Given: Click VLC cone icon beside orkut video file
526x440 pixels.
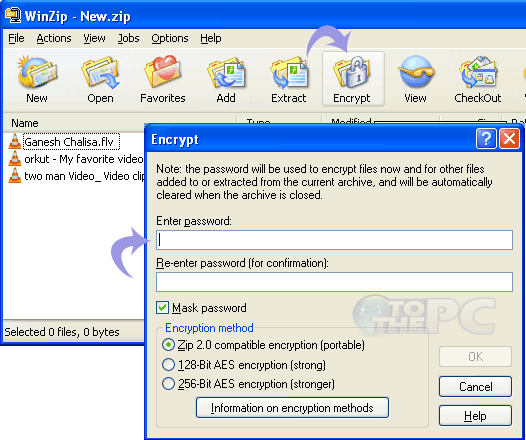Looking at the screenshot, I should click(14, 158).
